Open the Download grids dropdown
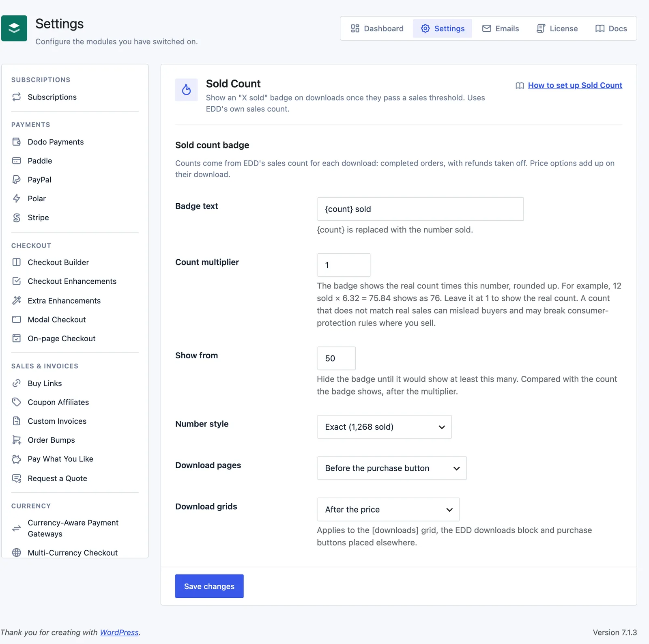The width and height of the screenshot is (649, 644). [388, 510]
